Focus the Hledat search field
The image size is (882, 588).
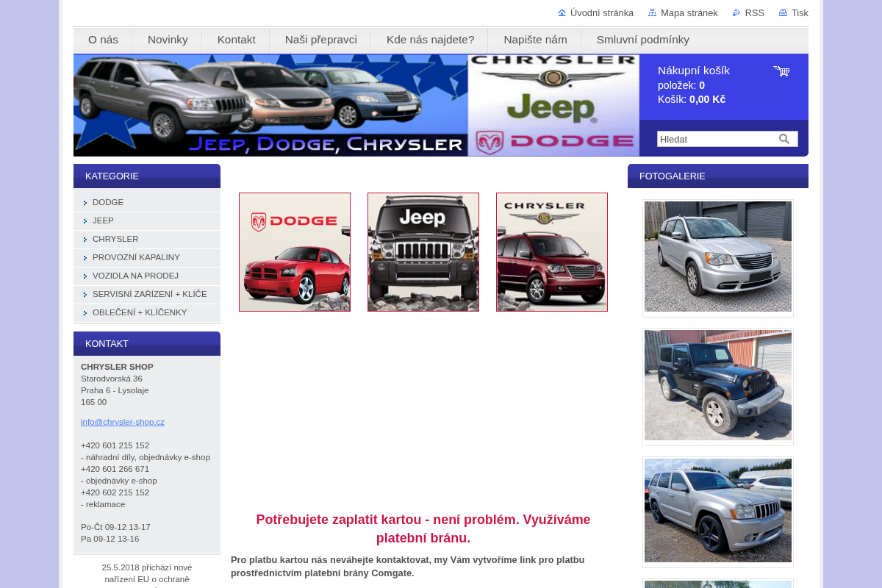point(717,139)
